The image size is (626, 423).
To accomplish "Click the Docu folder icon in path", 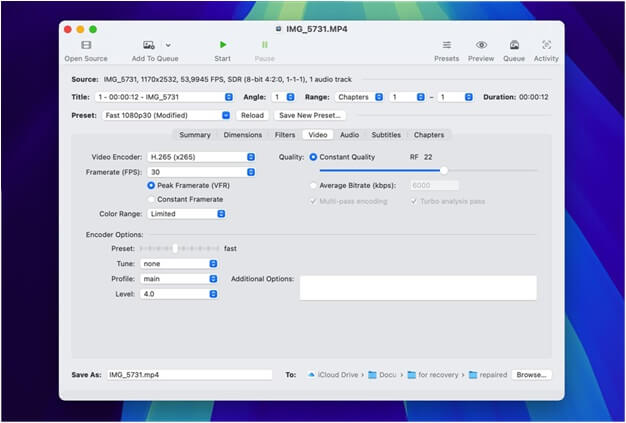I will (372, 375).
